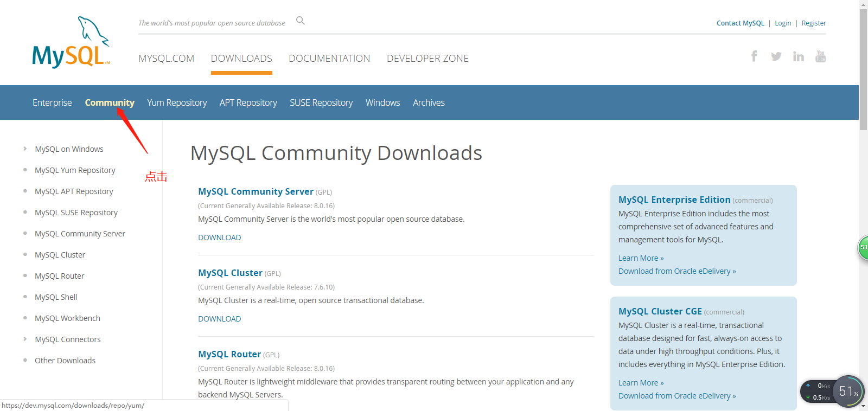Open MySQL SUSE Repository sidebar link
The image size is (868, 411).
click(x=76, y=213)
